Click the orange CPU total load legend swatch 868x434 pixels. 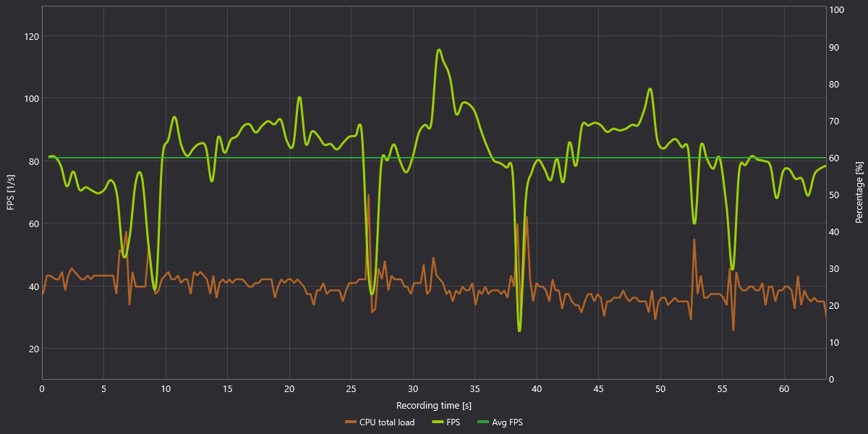[351, 422]
